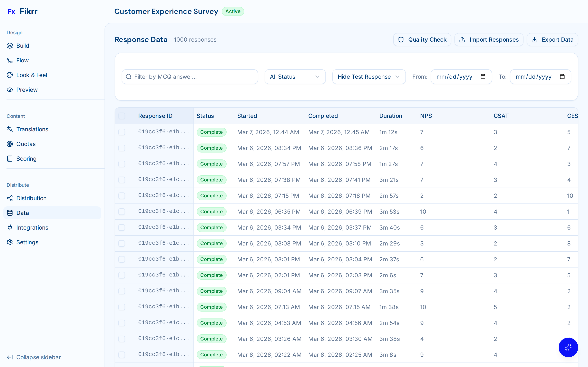This screenshot has height=367, width=588.
Task: Expand the Hide Test Response dropdown
Action: (x=369, y=76)
